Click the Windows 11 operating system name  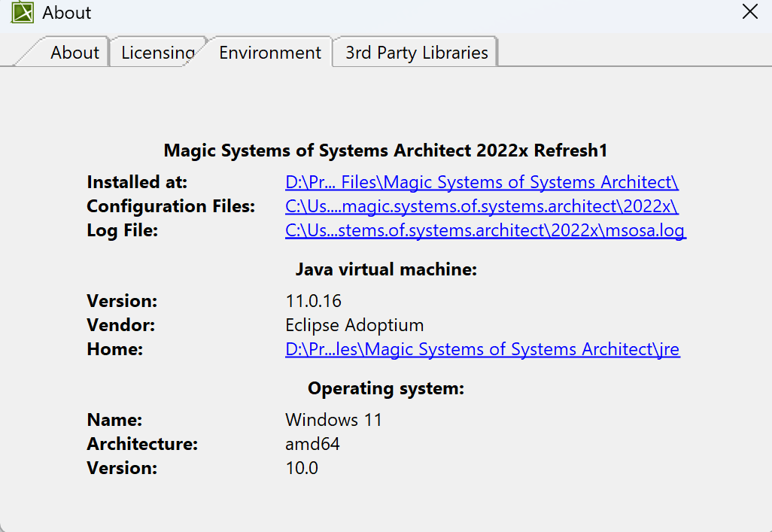(x=333, y=420)
